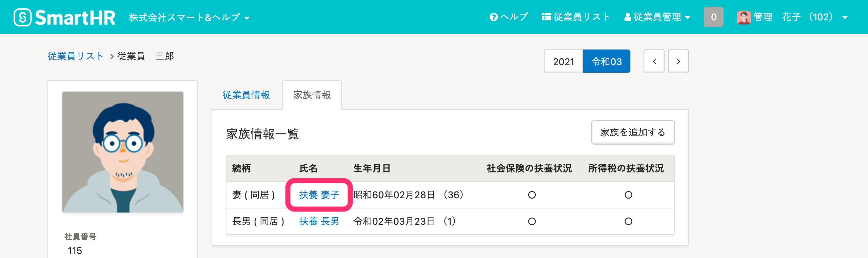Switch to the 従業員情報 tab

point(246,95)
